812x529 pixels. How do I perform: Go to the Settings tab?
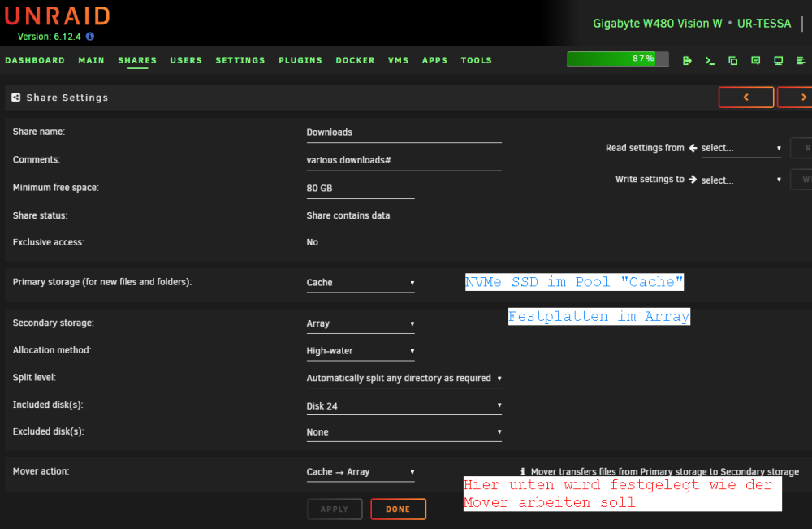240,60
